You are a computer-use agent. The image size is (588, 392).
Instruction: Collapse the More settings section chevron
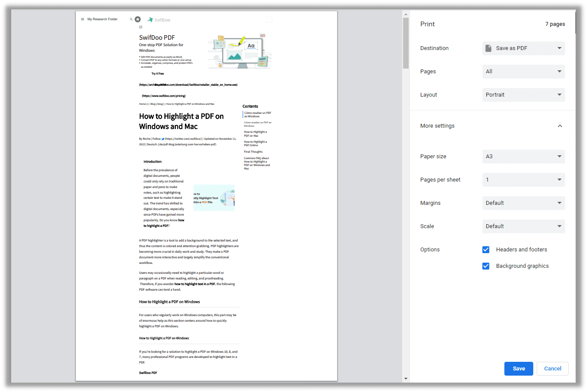[x=560, y=126]
